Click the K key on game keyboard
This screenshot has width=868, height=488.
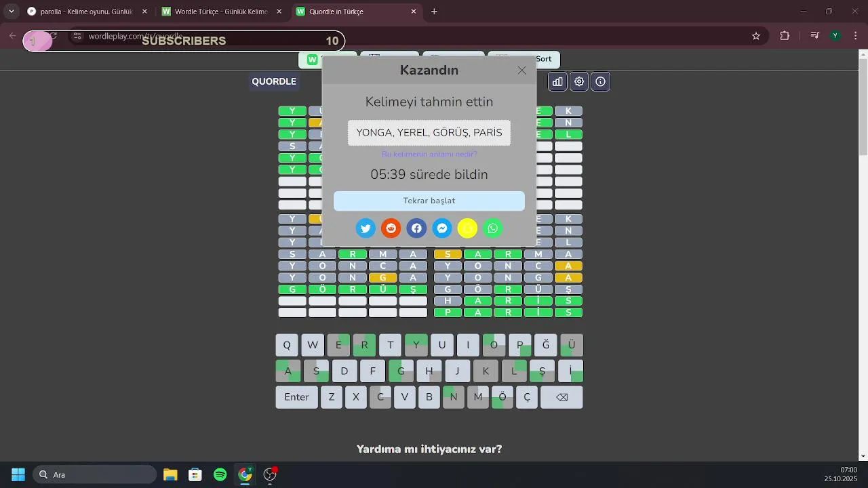[486, 371]
